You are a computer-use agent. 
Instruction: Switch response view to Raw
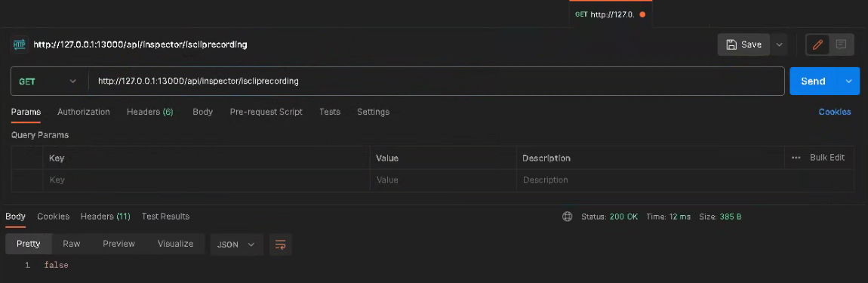72,244
